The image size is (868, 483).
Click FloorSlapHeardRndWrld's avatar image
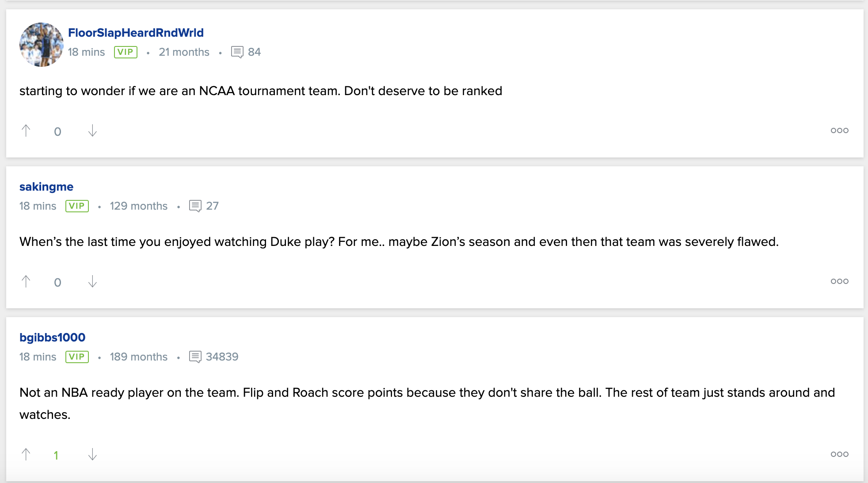point(42,45)
